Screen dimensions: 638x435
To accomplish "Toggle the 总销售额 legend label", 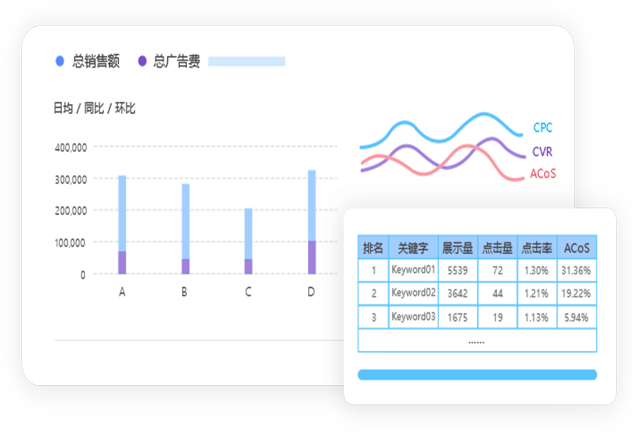I will click(96, 61).
